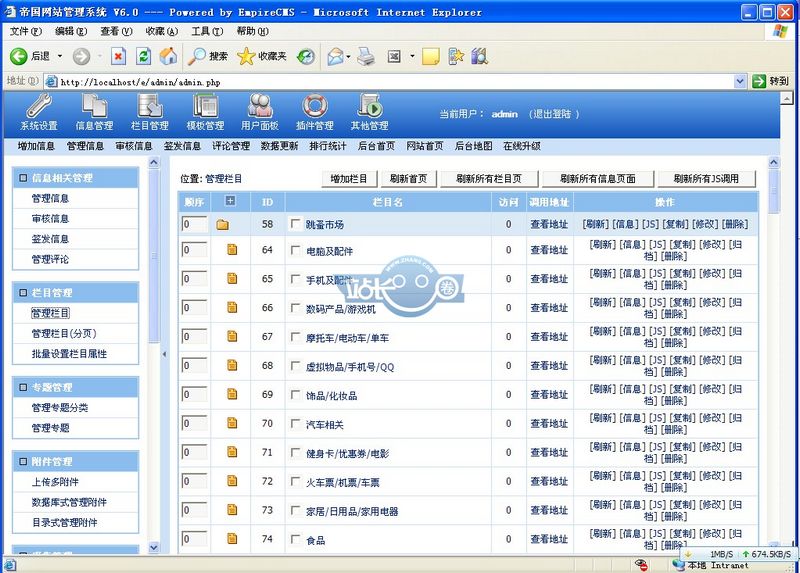
Task: Click the 刷新首页 button
Action: (x=408, y=179)
